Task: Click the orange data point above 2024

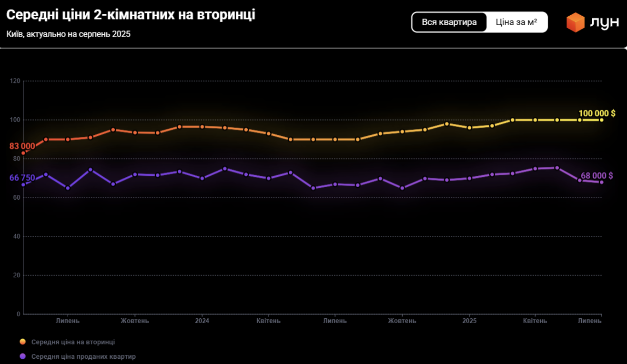Action: pyautogui.click(x=202, y=127)
